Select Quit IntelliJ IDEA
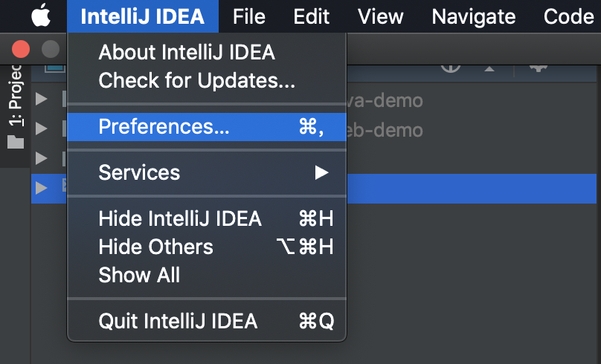Screen dimensions: 601x364 click(178, 322)
